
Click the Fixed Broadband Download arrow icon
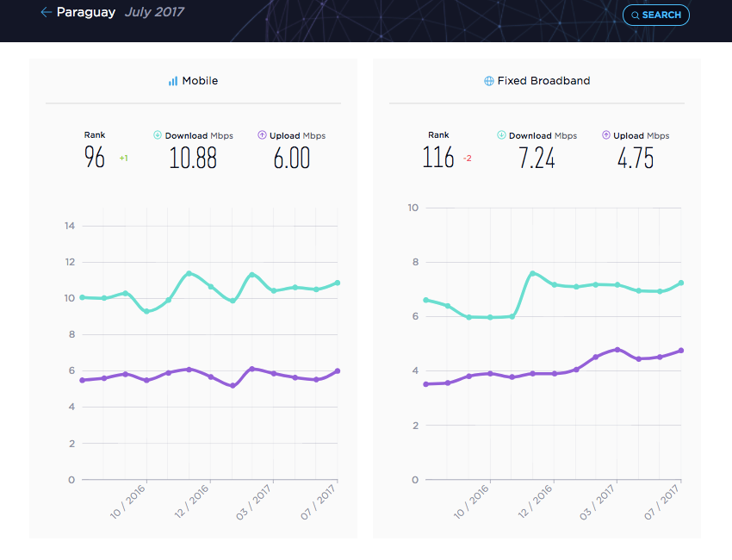coord(501,135)
